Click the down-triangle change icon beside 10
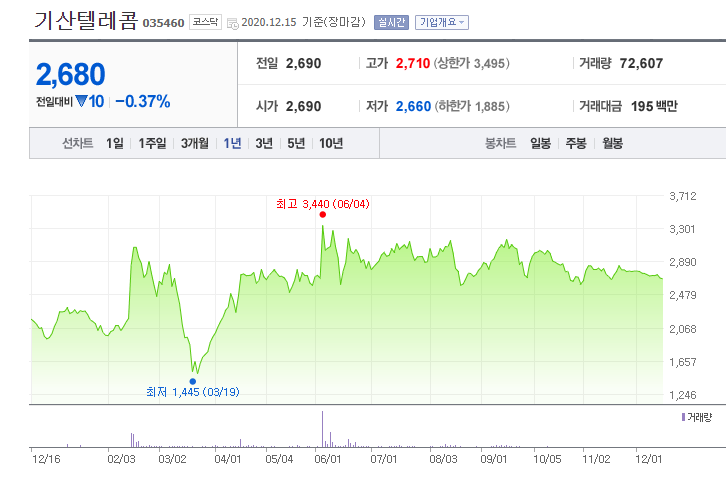Screen dimensions: 726x478 point(81,101)
